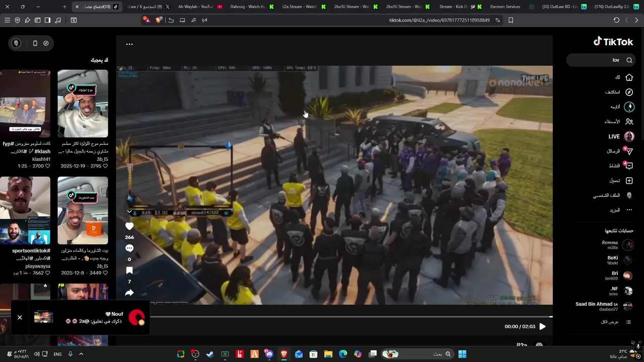Open the Activity inbox icon
The width and height of the screenshot is (644, 362).
[628, 165]
